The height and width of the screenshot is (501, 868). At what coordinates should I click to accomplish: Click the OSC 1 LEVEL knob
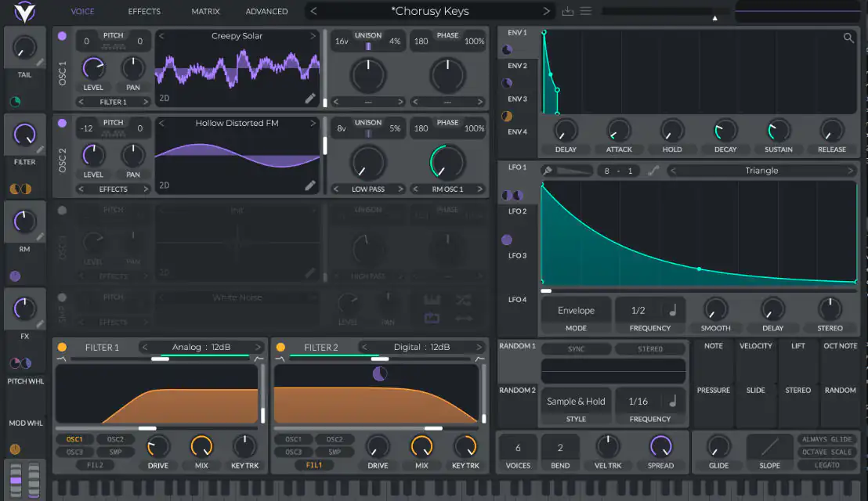[93, 68]
